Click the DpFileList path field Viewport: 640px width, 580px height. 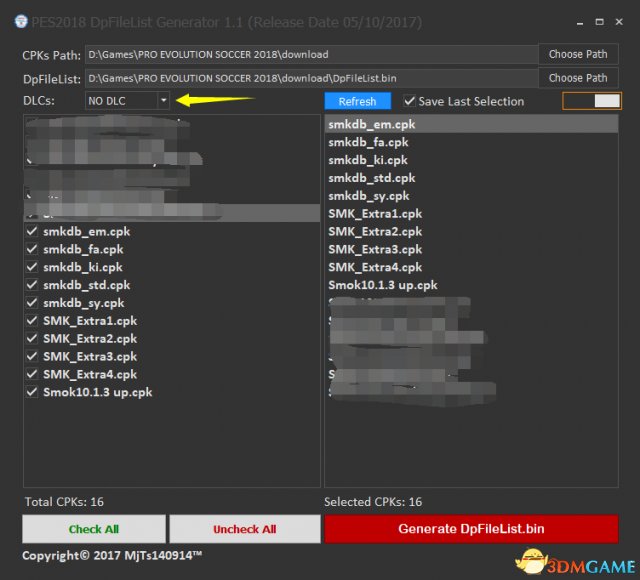pyautogui.click(x=311, y=78)
